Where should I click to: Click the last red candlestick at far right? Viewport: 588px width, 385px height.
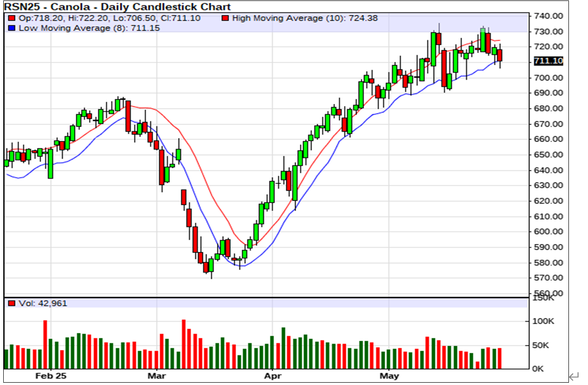[500, 55]
